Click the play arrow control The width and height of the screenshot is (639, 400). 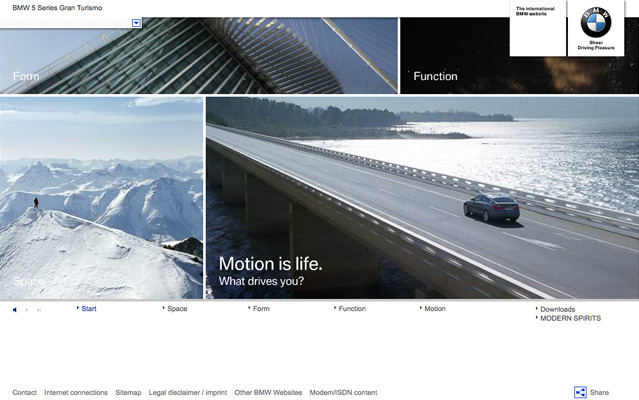point(27,310)
